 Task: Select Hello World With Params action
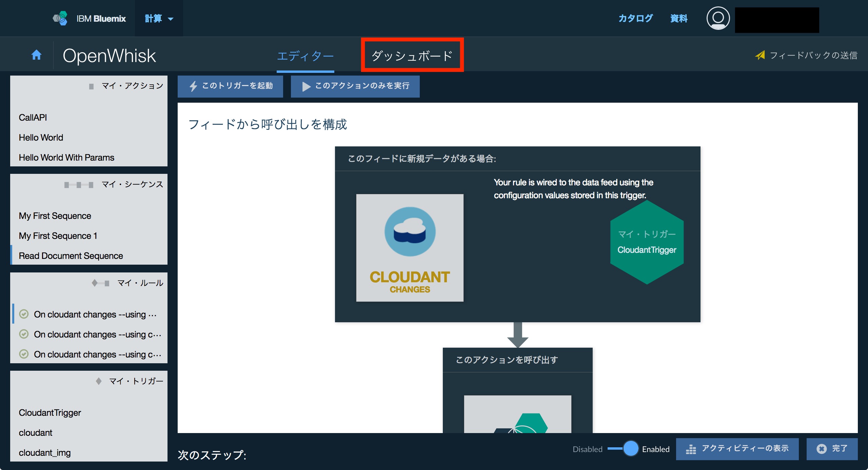tap(66, 158)
